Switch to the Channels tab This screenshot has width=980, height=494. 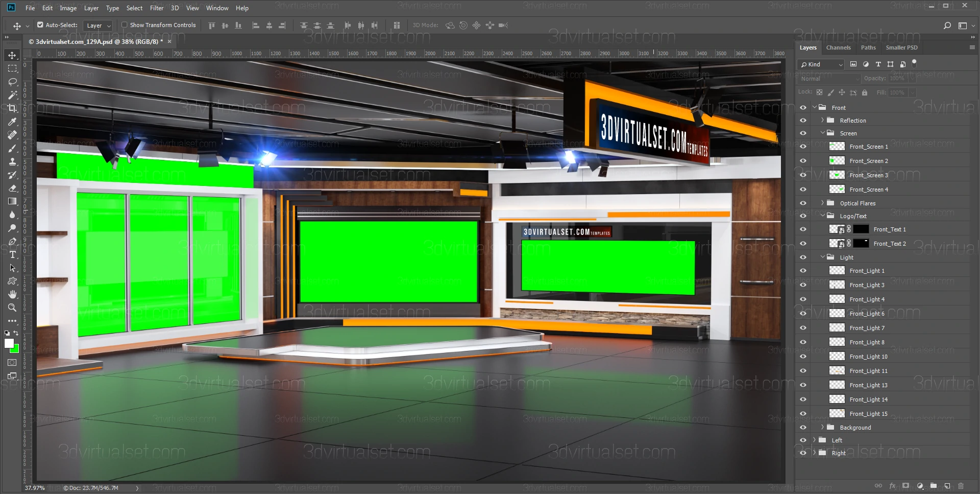tap(839, 48)
